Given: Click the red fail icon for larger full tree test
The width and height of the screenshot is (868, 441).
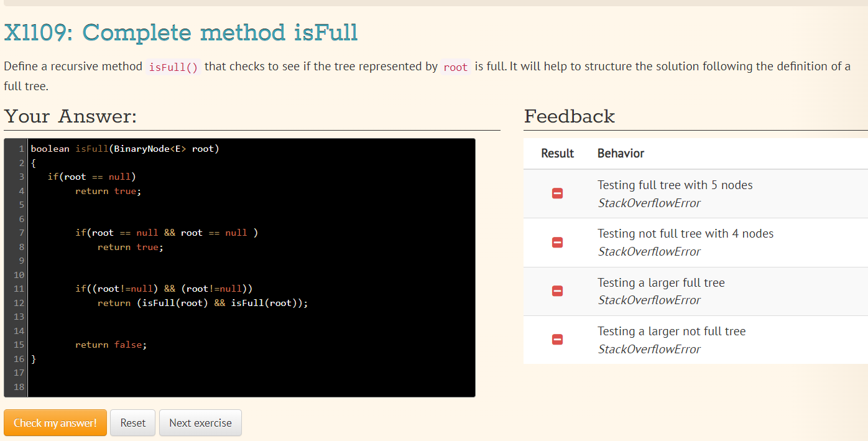Looking at the screenshot, I should 557,291.
